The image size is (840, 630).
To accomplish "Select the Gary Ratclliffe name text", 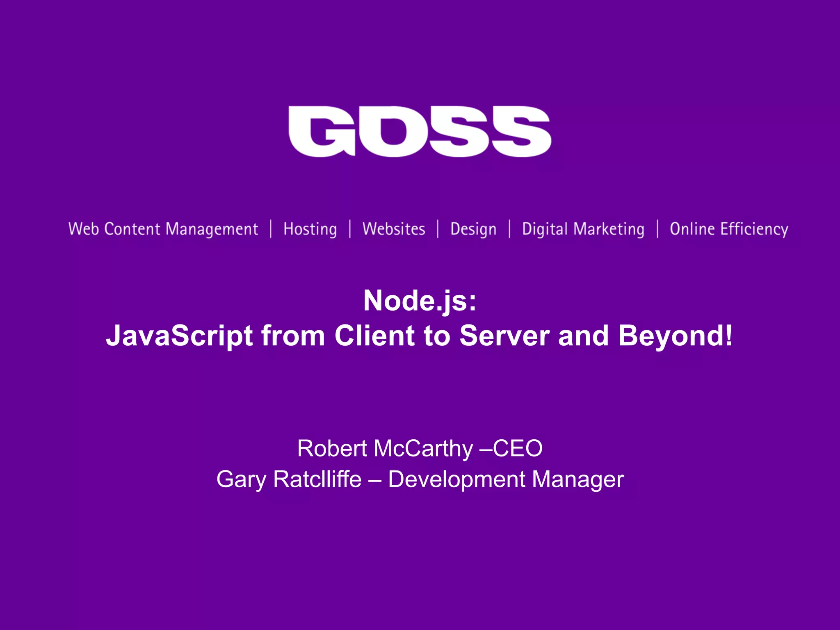I will [289, 479].
